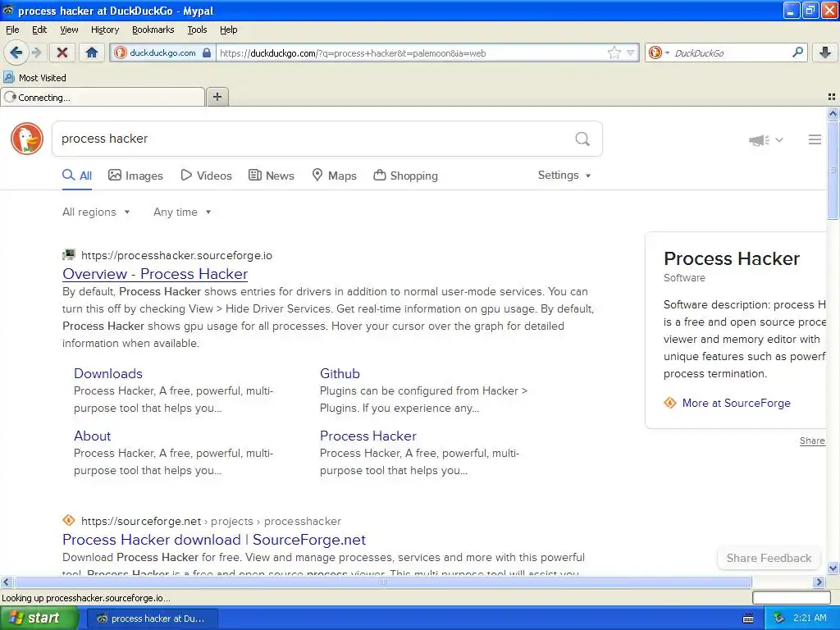
Task: Click the horizontal scrollbar left arrow
Action: click(x=6, y=582)
